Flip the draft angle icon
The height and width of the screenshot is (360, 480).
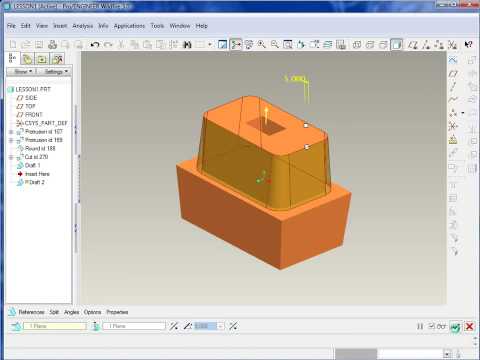[x=233, y=326]
